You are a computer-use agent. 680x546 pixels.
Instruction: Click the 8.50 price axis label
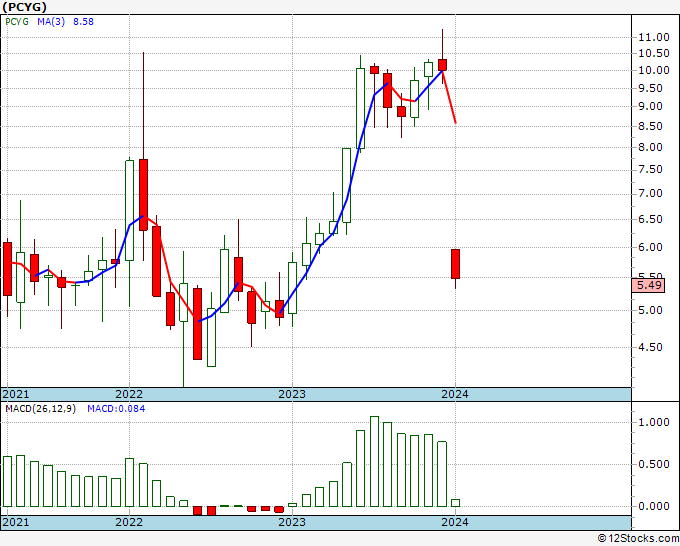tap(651, 127)
